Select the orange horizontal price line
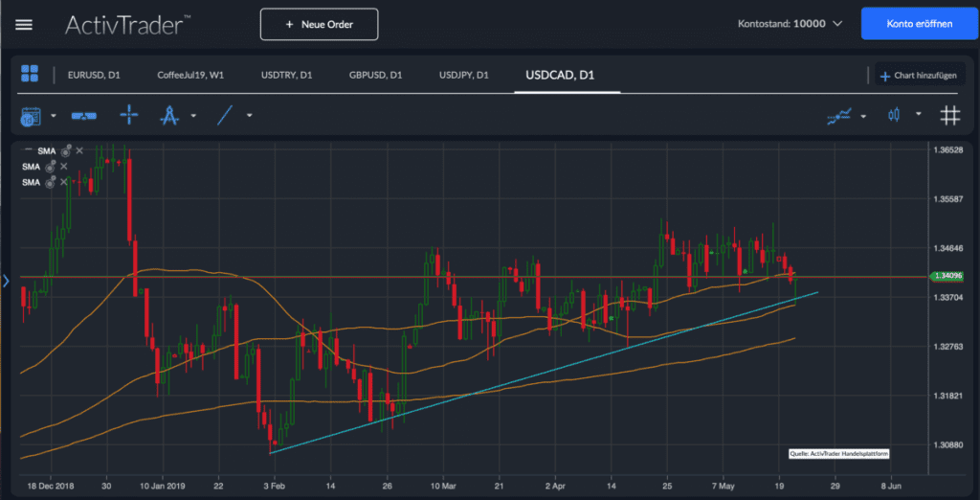Screen dimensions: 980x500 click(475, 276)
